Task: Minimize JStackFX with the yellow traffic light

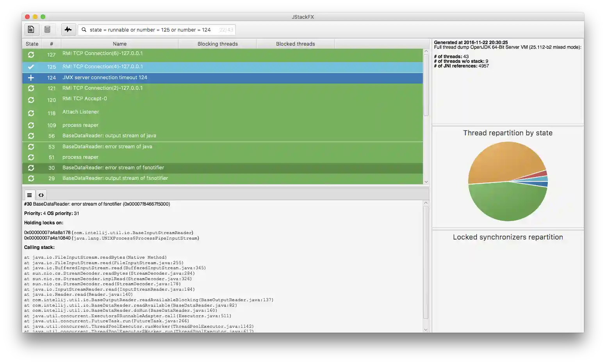Action: 35,17
